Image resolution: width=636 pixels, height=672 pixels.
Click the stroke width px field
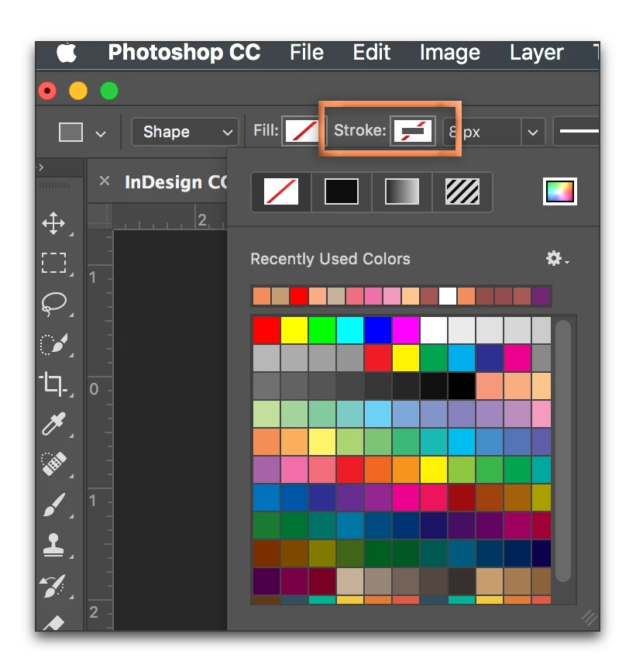pos(482,132)
